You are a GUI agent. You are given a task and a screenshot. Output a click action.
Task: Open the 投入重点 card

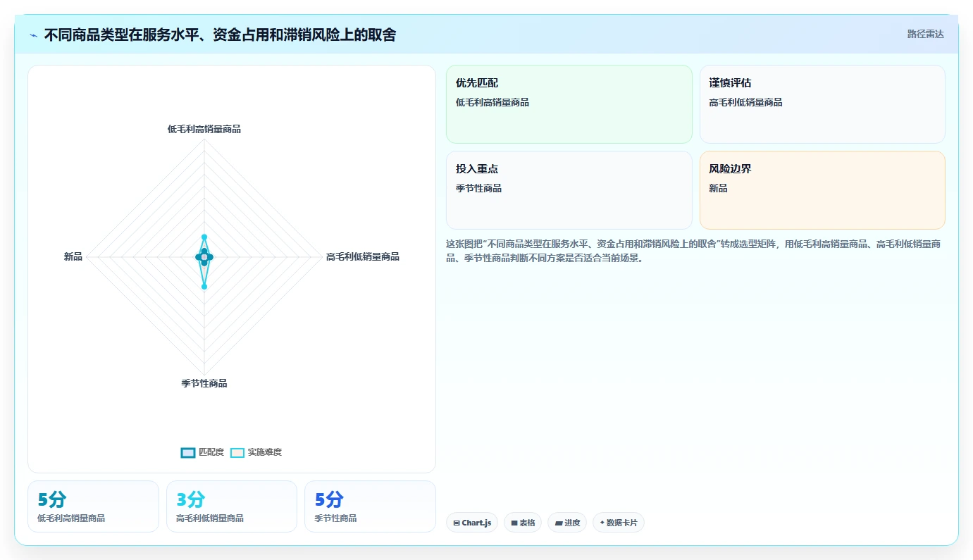[x=569, y=190]
